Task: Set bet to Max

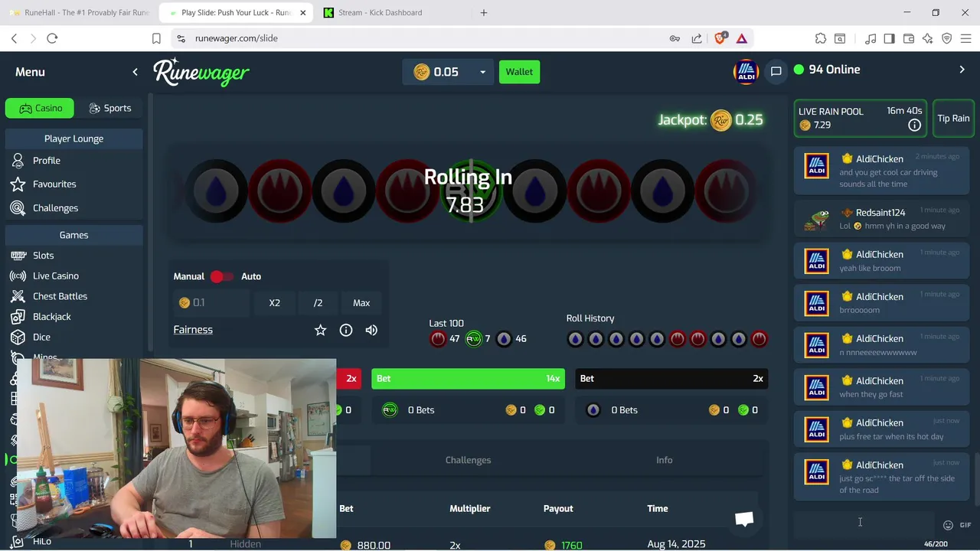Action: point(361,303)
